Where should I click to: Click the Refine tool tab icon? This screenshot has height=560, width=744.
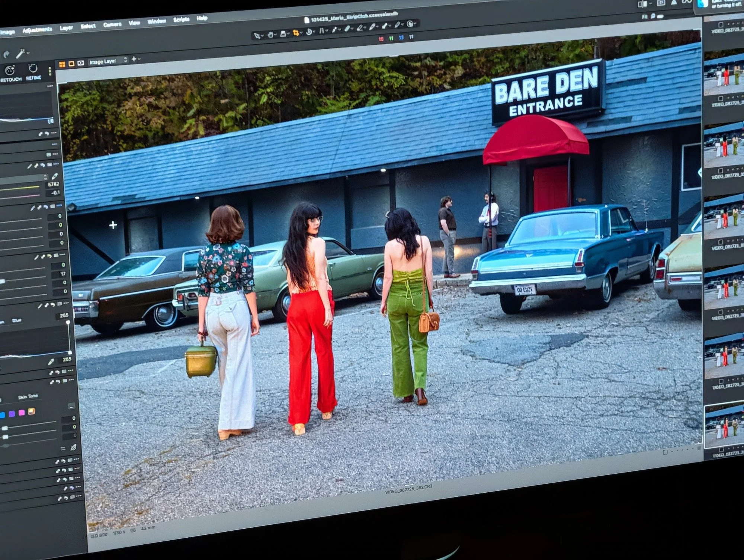(33, 68)
